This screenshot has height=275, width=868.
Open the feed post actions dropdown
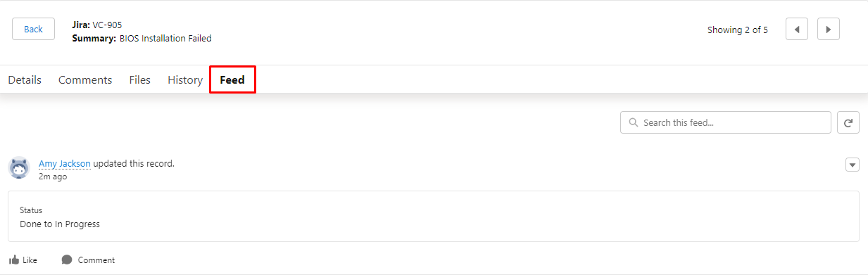coord(853,165)
